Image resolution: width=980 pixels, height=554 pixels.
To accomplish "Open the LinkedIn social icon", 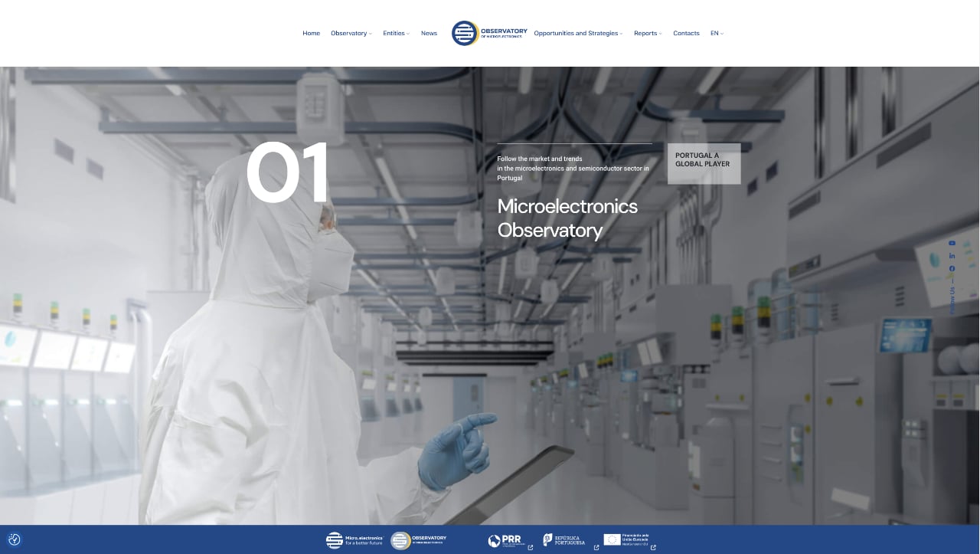I will [952, 256].
